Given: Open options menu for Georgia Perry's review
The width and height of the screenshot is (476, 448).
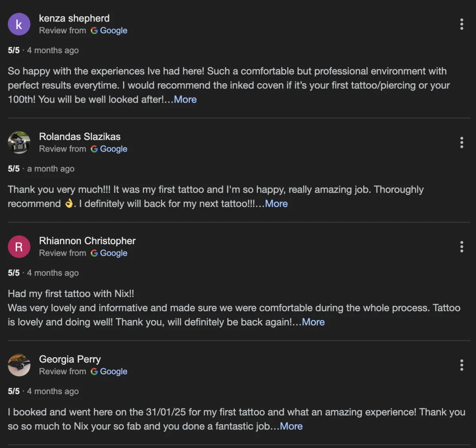Looking at the screenshot, I should (x=462, y=365).
